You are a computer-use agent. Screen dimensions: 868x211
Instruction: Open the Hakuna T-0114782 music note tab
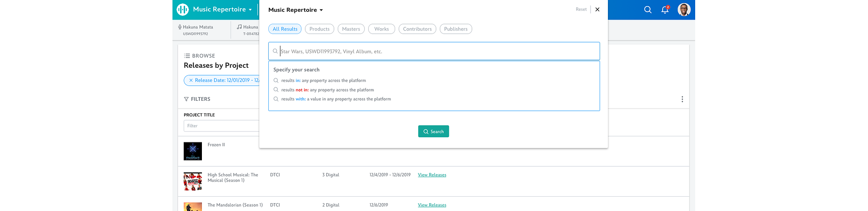pos(248,30)
